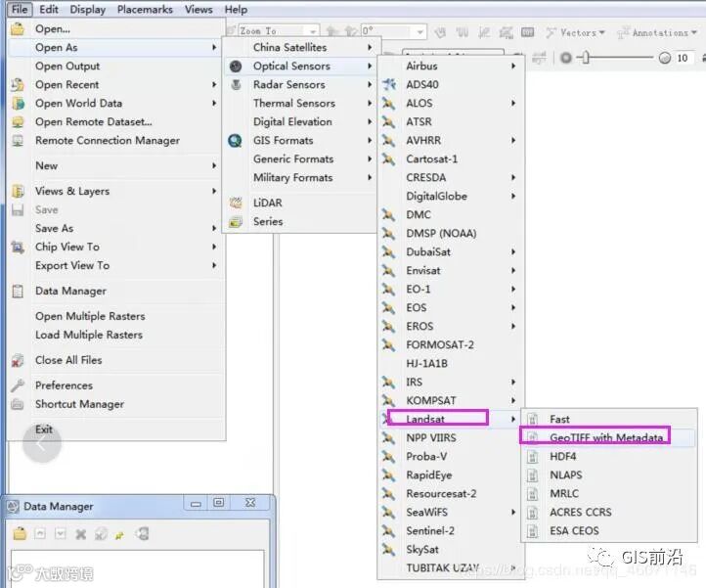The image size is (706, 588).
Task: Open the Edit menu
Action: [49, 9]
